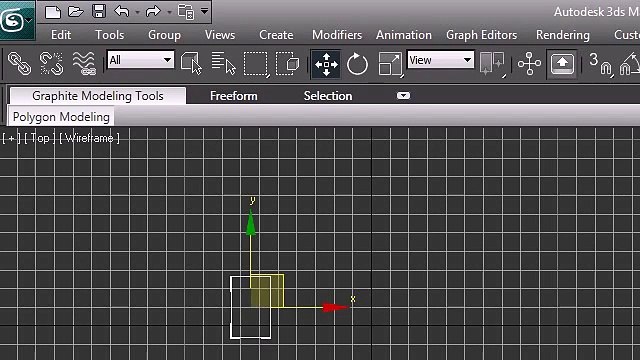Click the yellow XY plane gizmo handle
The image size is (640, 360).
tap(267, 291)
